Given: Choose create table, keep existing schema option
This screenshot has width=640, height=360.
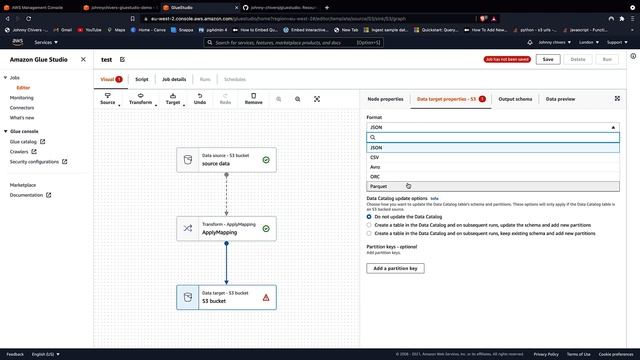Looking at the screenshot, I should (369, 233).
